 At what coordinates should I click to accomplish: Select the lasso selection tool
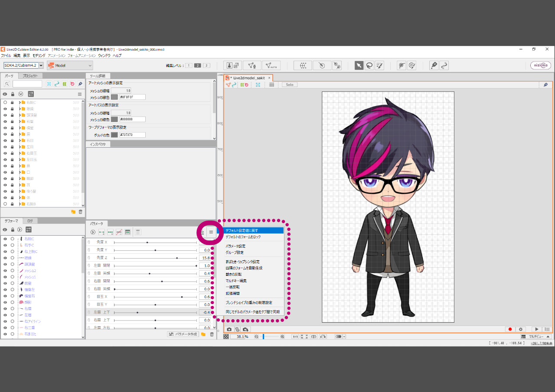click(369, 65)
